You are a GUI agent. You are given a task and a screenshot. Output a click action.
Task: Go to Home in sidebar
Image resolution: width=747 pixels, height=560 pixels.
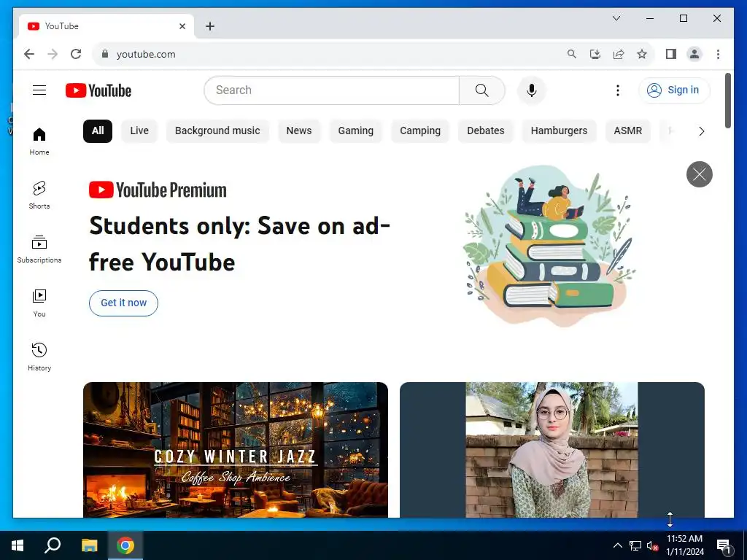point(39,141)
